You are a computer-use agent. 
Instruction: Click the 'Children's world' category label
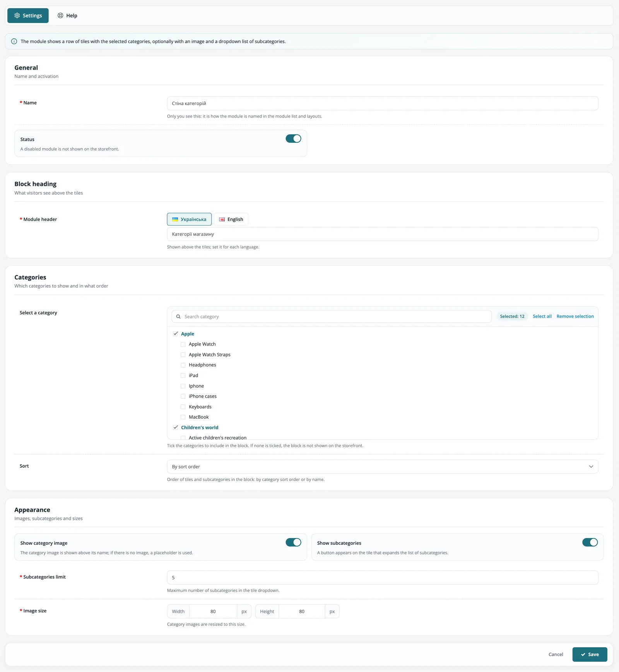pos(200,427)
